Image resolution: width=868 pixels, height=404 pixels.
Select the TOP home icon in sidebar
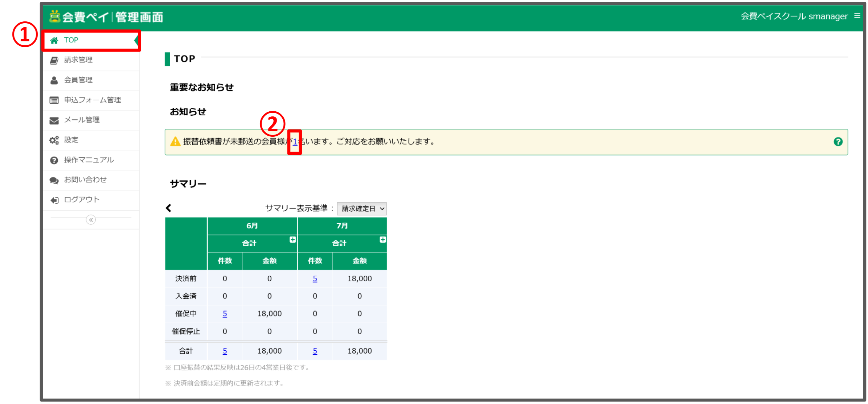54,40
